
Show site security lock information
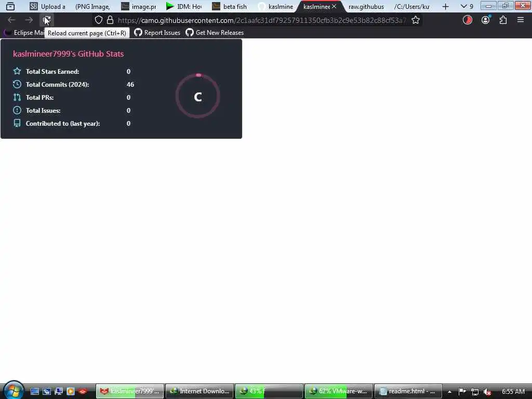[x=110, y=20]
